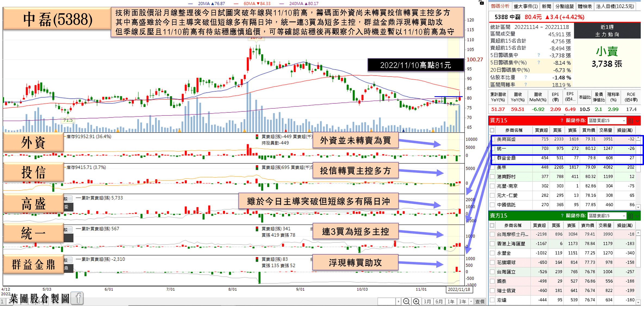The height and width of the screenshot is (313, 644).
Task: Click the date input field before the play arrow
Action: [387, 301]
